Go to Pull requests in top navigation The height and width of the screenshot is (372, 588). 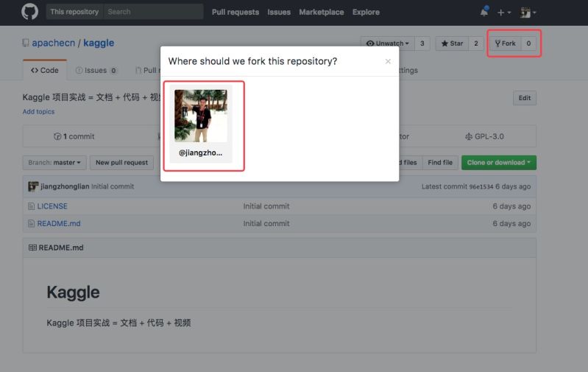[235, 12]
